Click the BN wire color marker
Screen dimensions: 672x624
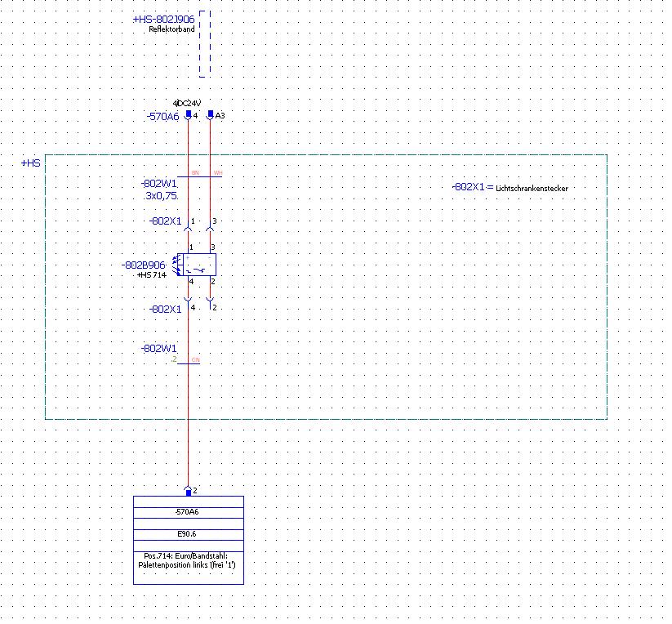(197, 175)
